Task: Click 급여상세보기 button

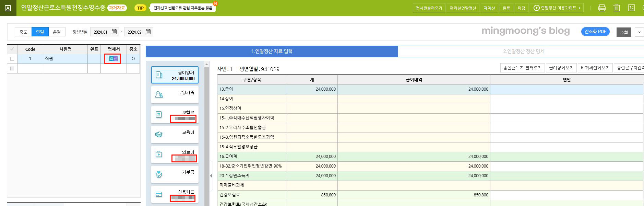Action: 561,68
